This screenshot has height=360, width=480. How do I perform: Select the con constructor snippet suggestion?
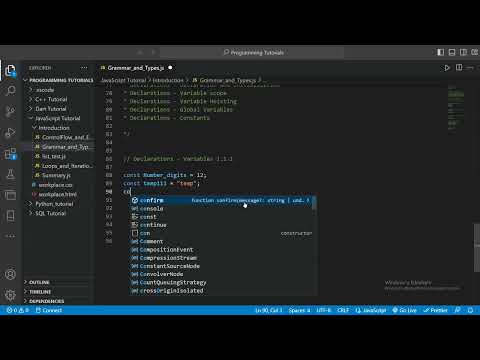pyautogui.click(x=221, y=233)
